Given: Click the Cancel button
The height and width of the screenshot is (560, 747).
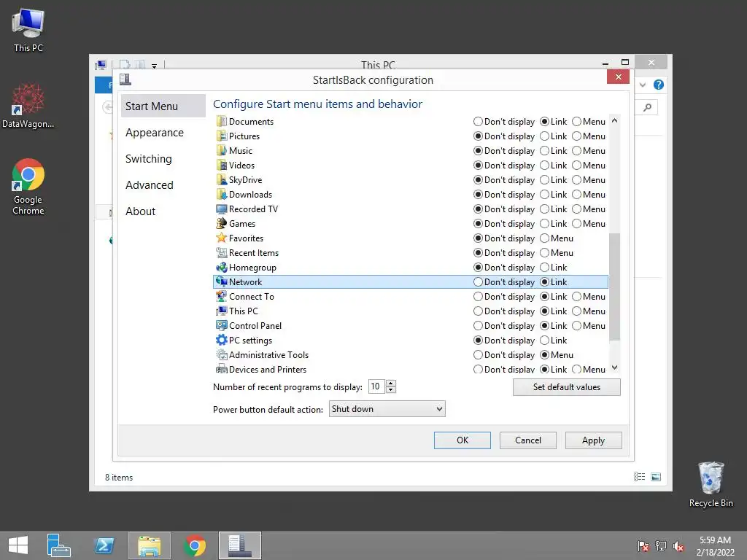Looking at the screenshot, I should [528, 440].
